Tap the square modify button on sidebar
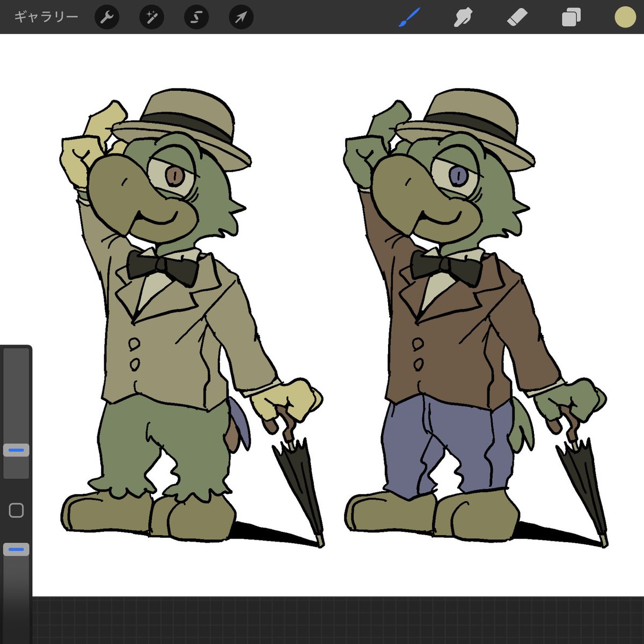The height and width of the screenshot is (644, 644). (17, 510)
